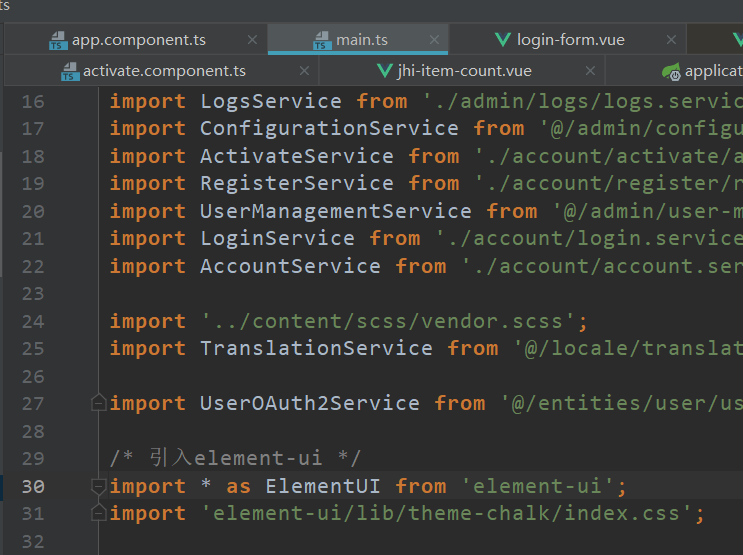Screen dimensions: 743x555
Task: Close the activate.component.ts tab
Action: pos(304,71)
